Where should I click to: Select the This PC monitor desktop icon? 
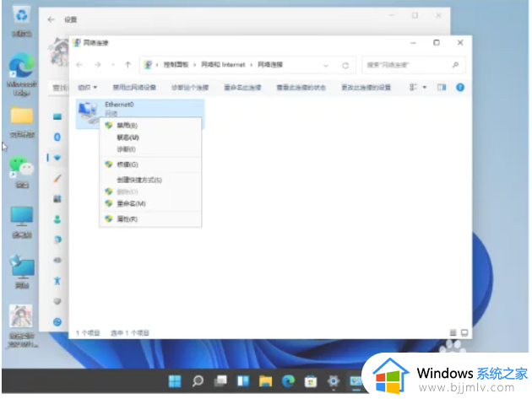[x=22, y=222]
